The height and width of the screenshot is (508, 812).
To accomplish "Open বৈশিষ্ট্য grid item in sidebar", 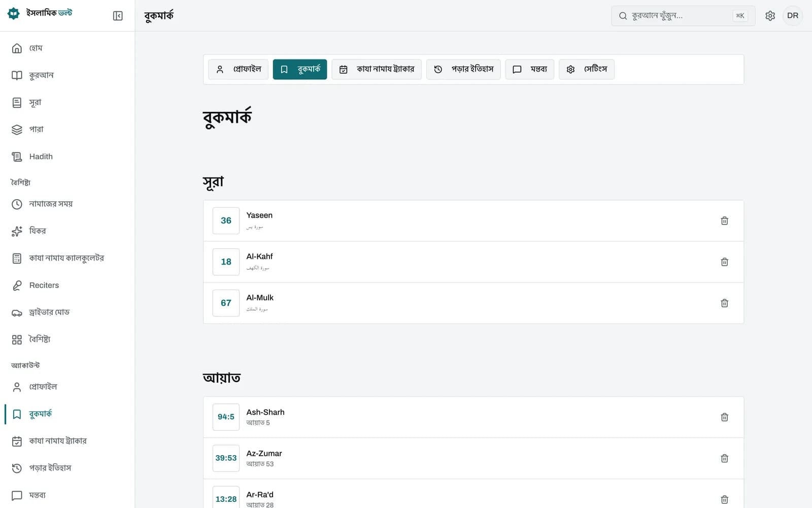I will (x=67, y=339).
